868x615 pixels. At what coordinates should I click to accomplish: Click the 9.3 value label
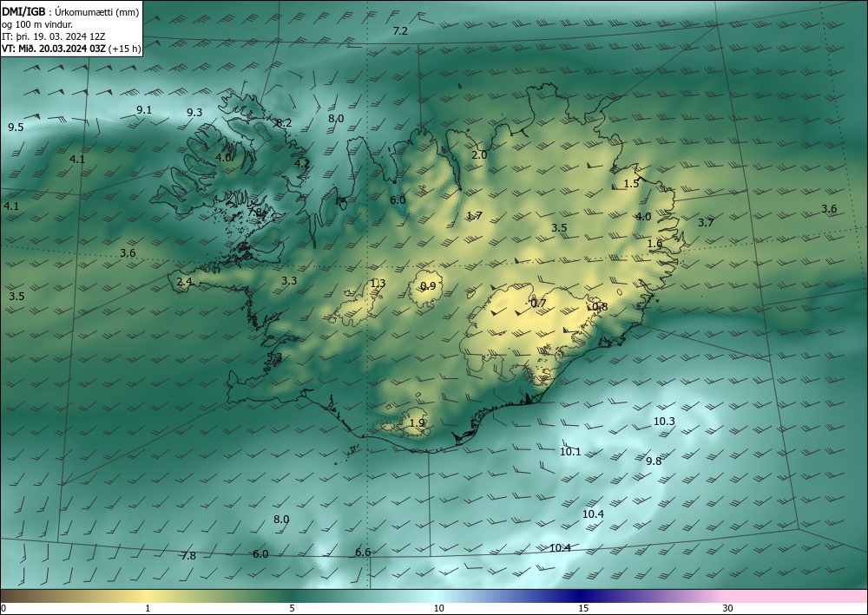click(x=194, y=112)
